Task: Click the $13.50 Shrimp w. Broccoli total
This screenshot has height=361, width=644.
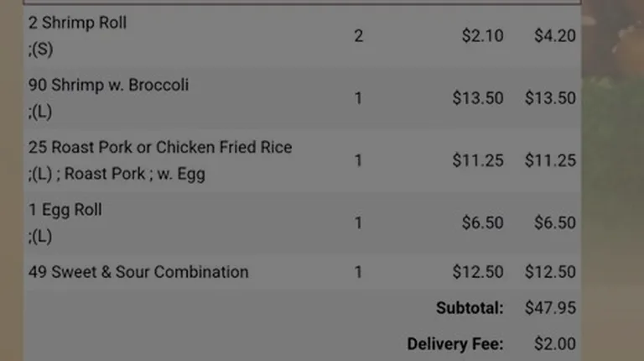Action: tap(550, 98)
